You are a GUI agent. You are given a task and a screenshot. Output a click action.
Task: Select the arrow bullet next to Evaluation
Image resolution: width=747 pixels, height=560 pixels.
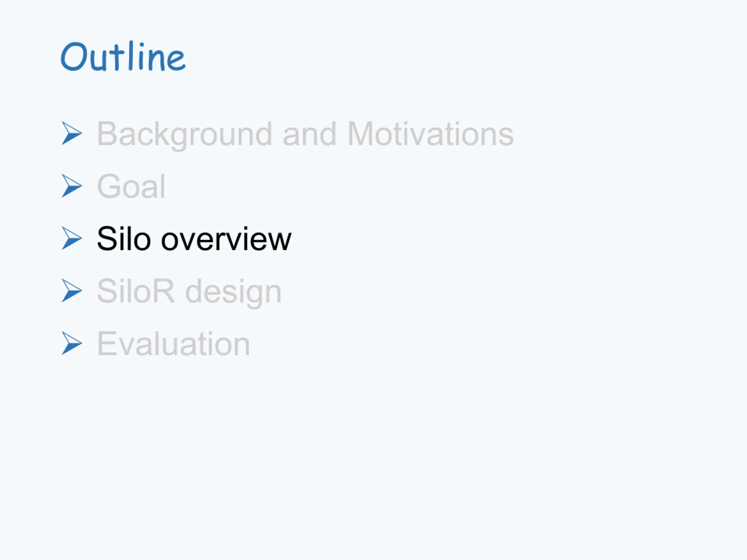[x=71, y=343]
